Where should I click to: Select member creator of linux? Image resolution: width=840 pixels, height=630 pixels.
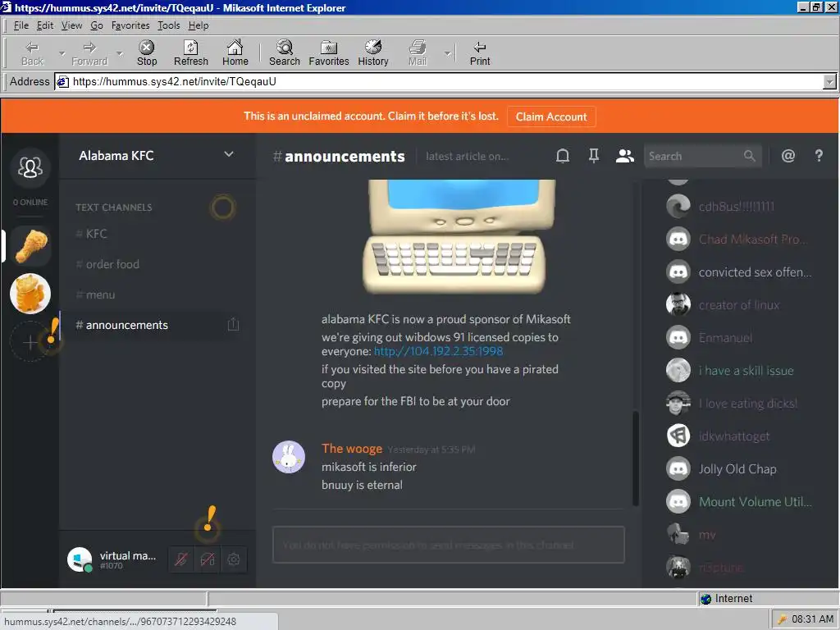739,305
